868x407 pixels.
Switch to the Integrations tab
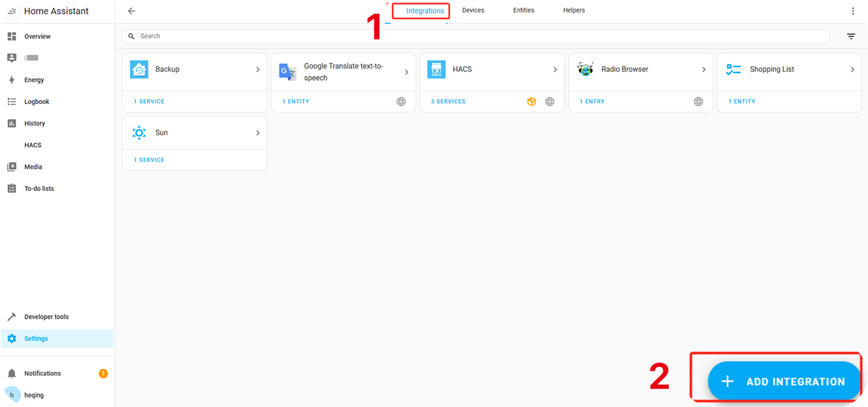tap(425, 11)
